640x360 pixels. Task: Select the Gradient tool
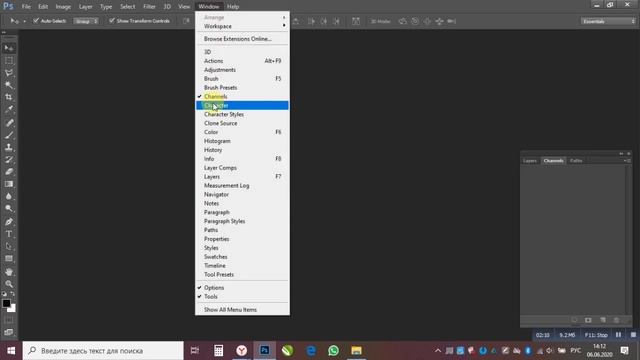(x=9, y=184)
